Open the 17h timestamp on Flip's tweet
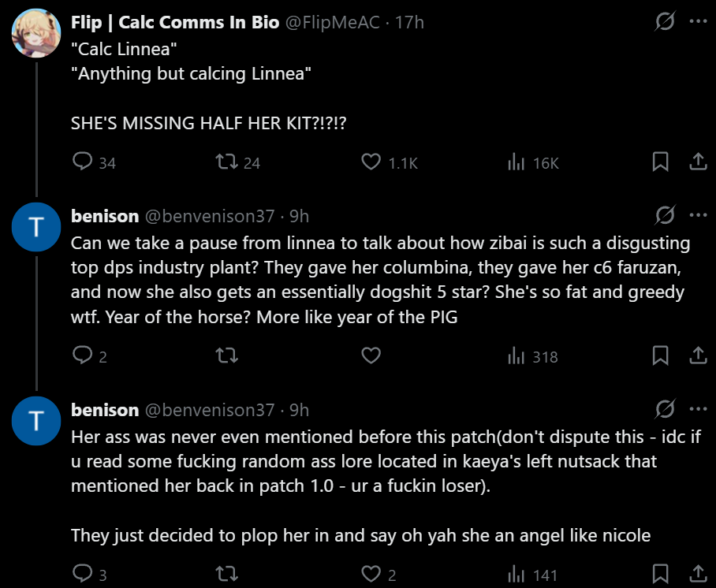Screen dimensions: 716x588 coord(409,23)
